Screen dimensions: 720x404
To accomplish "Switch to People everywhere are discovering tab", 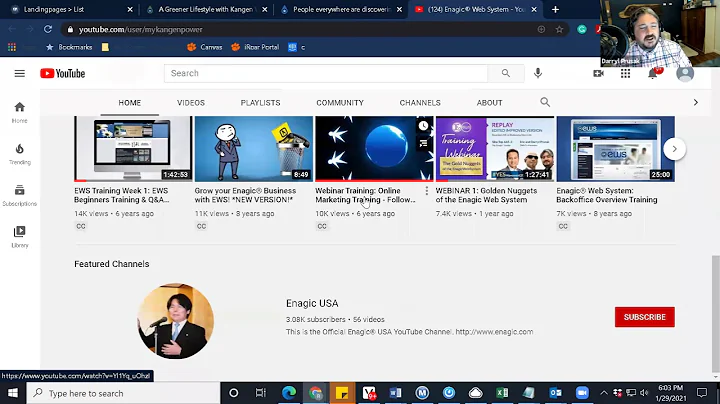I will point(339,9).
